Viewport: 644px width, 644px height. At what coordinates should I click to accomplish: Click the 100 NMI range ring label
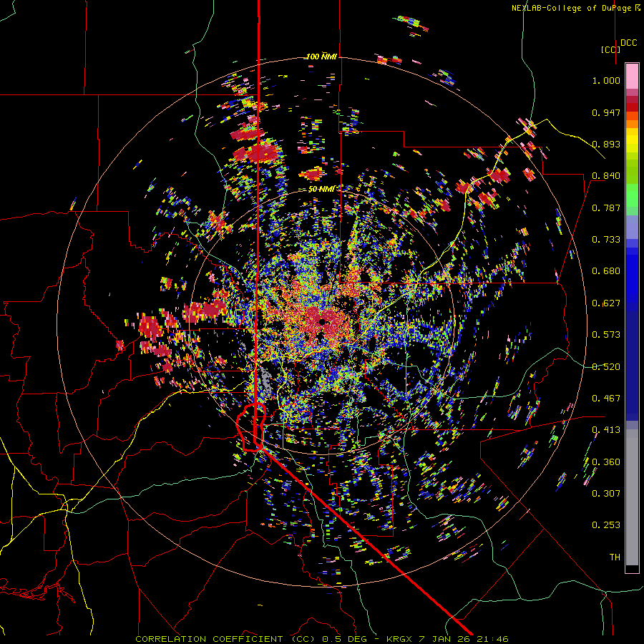321,57
